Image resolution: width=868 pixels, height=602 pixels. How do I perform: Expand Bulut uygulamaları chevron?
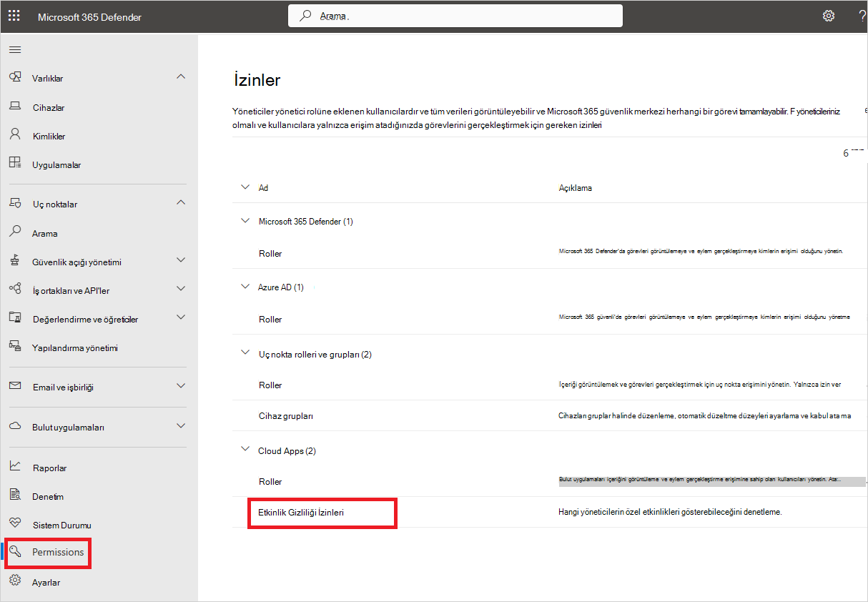pos(181,426)
